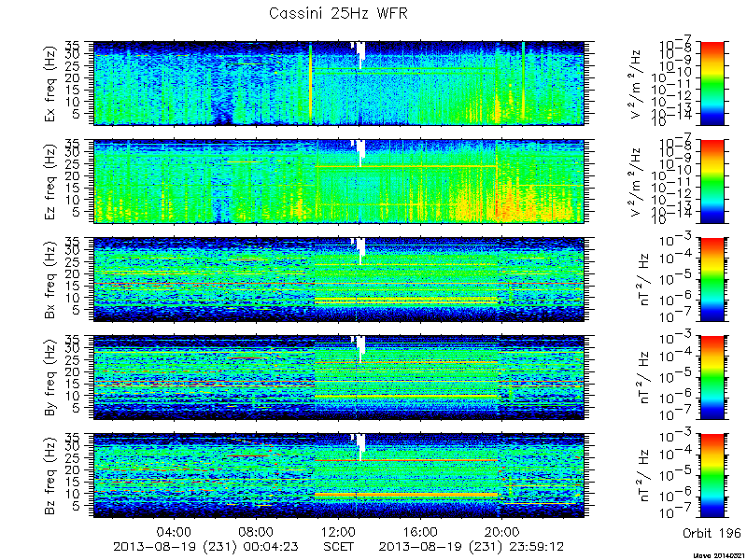This screenshot has height=560, width=747.
Task: Click the Bx panel color scale bar
Action: click(x=712, y=279)
